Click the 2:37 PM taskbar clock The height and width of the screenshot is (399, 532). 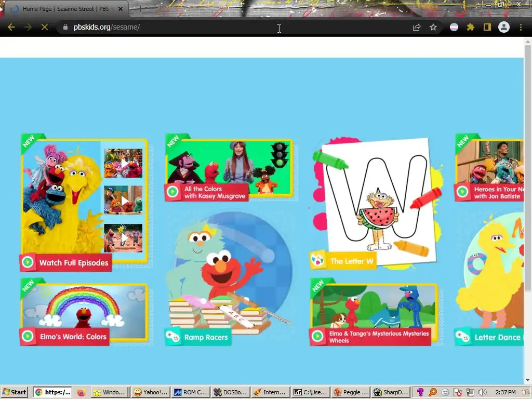[x=505, y=392]
